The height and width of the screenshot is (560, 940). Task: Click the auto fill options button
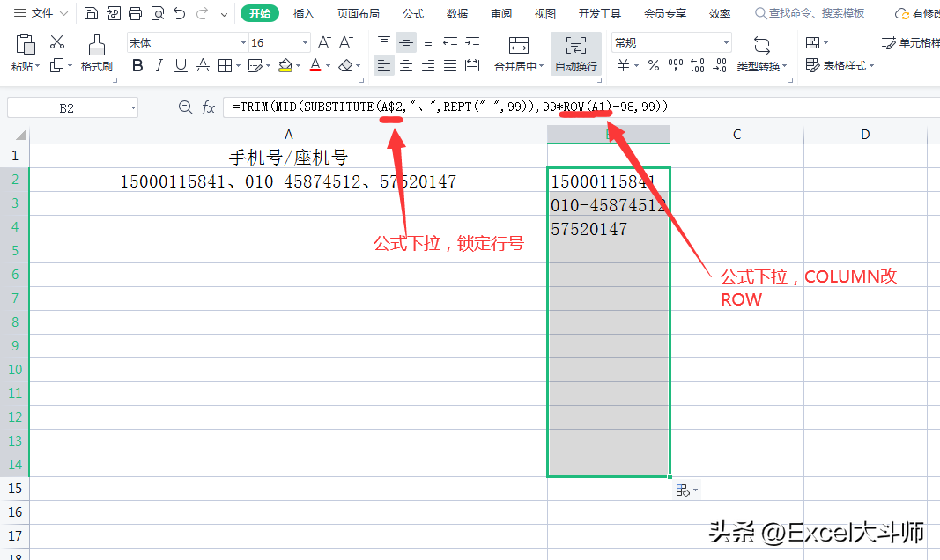coord(686,490)
